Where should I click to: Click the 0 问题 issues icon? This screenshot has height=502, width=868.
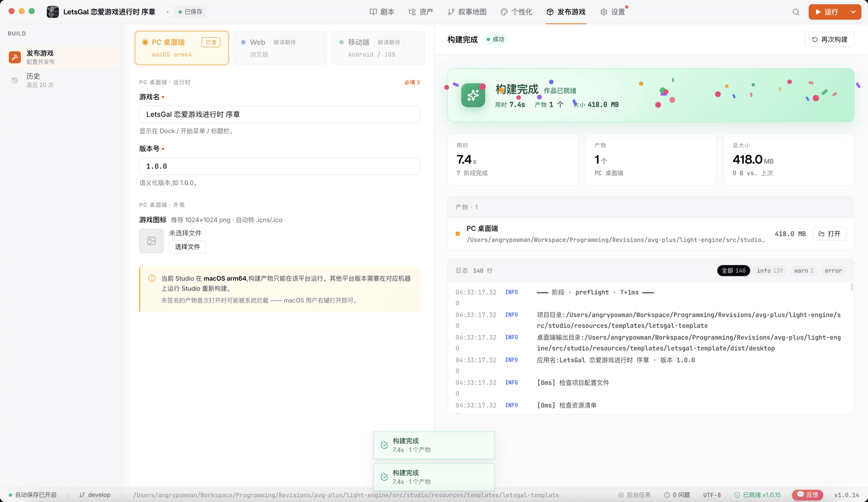point(667,495)
